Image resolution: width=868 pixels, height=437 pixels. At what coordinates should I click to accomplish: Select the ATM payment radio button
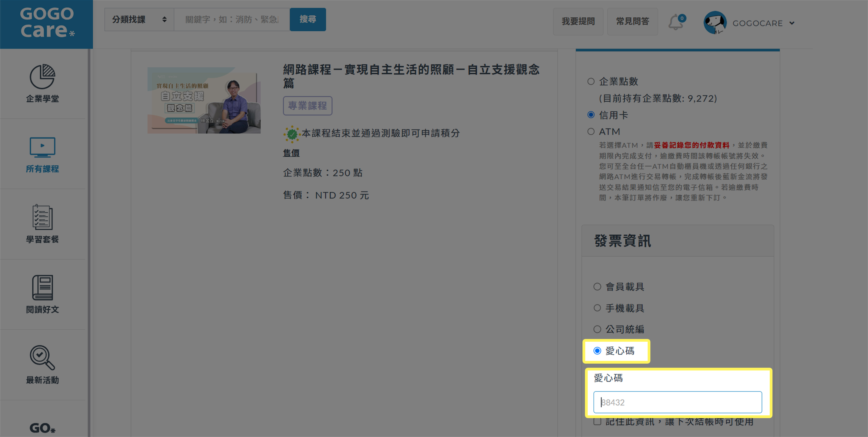[591, 131]
